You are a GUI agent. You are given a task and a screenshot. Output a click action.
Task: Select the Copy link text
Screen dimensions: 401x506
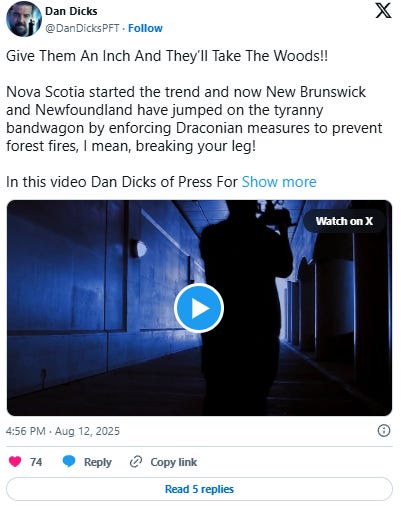pos(174,462)
